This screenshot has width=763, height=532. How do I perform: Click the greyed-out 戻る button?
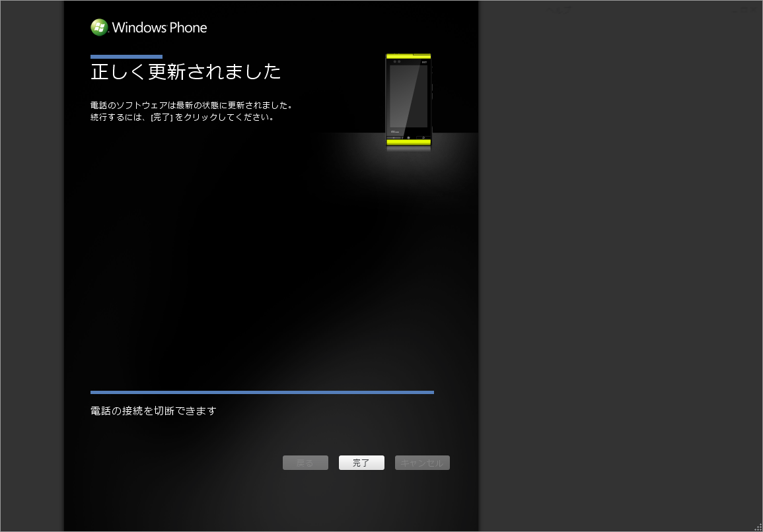(x=305, y=463)
